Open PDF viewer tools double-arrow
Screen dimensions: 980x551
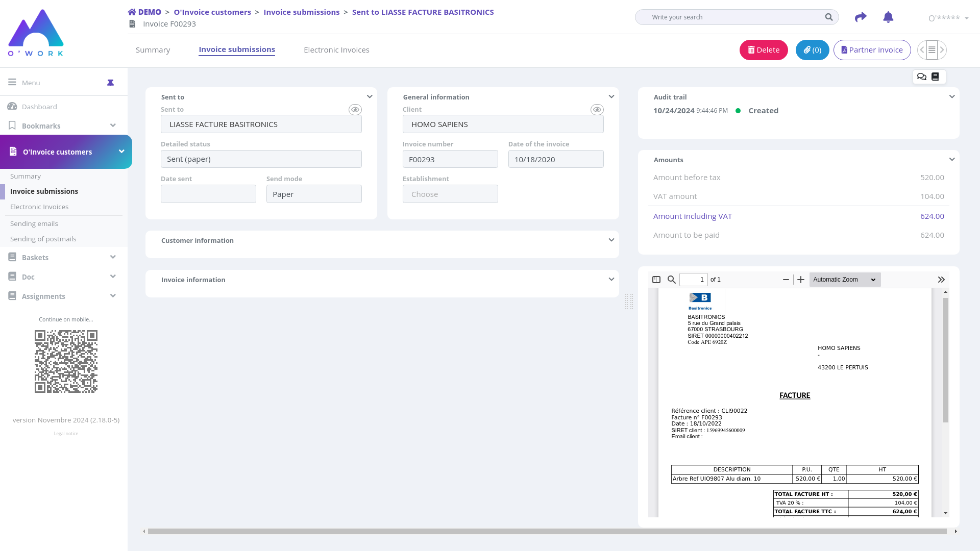click(x=941, y=280)
